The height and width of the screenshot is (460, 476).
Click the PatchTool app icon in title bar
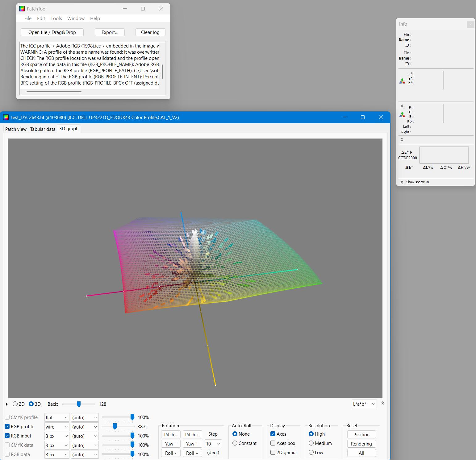point(22,9)
